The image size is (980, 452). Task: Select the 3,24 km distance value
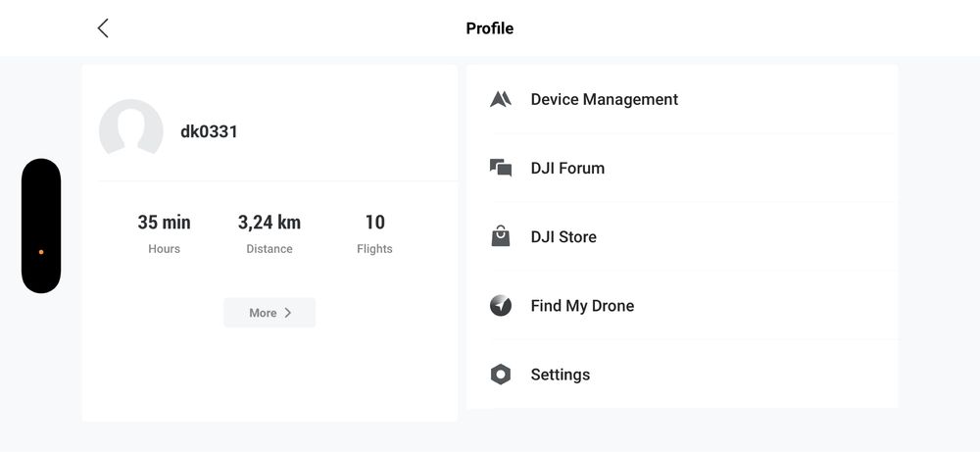click(x=269, y=222)
